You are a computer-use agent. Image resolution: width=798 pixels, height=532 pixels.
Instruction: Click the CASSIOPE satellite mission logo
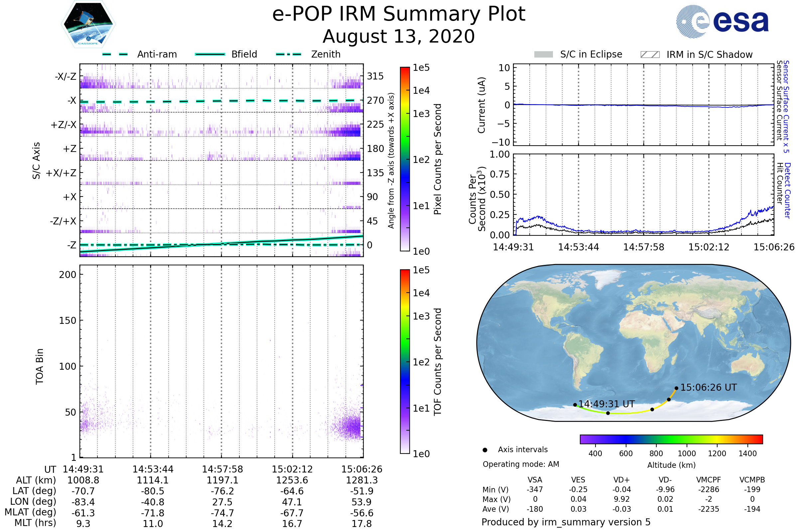[x=88, y=24]
